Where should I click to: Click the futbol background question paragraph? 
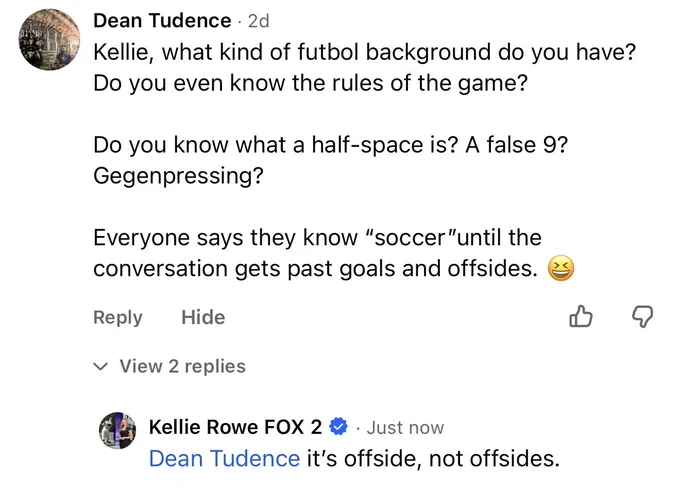tap(364, 67)
